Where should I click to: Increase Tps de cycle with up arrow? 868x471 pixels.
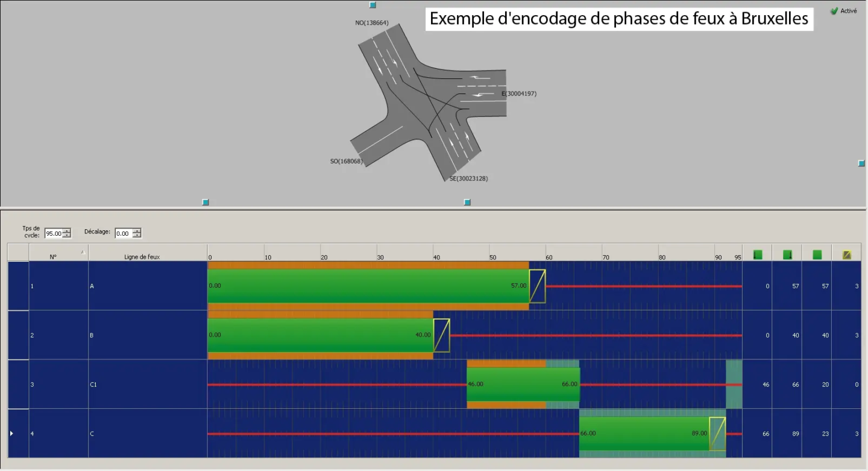[x=66, y=231]
